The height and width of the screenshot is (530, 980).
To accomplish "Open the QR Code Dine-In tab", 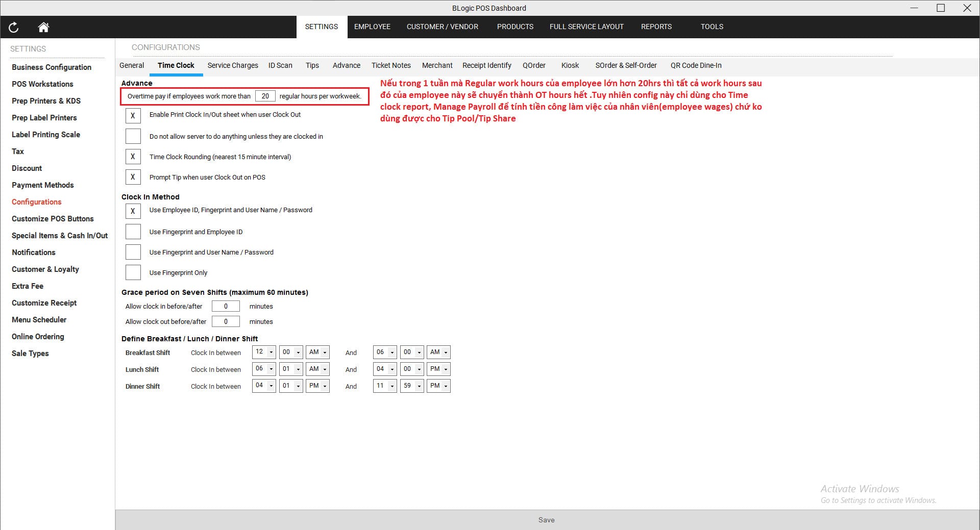I will click(x=696, y=65).
